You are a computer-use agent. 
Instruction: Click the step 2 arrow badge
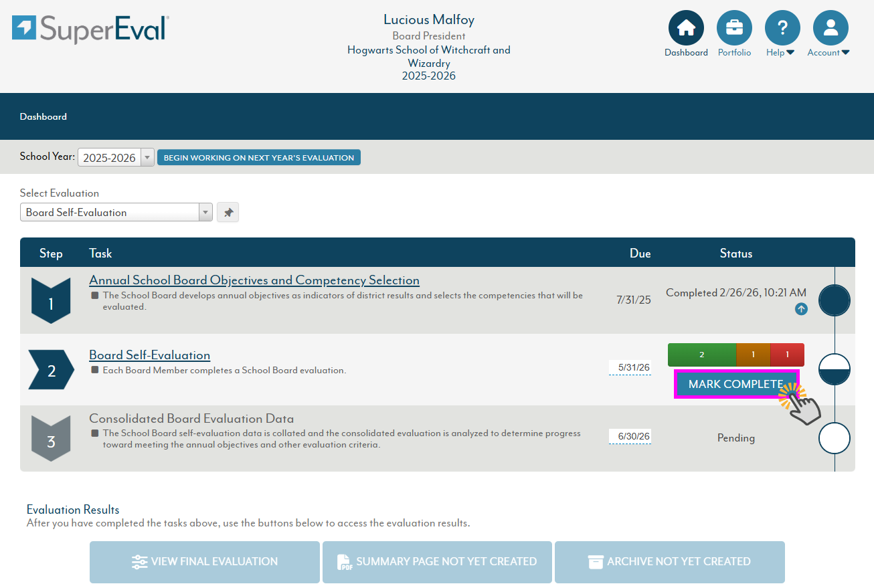click(51, 370)
